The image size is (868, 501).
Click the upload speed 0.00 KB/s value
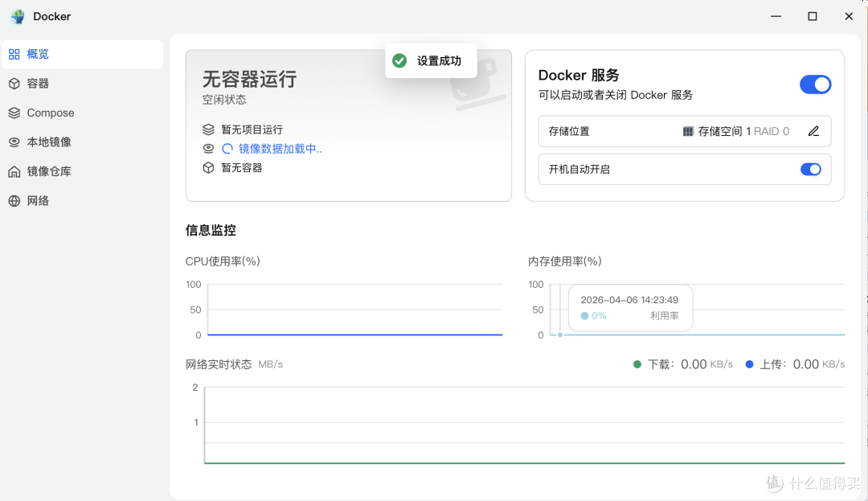pos(819,364)
